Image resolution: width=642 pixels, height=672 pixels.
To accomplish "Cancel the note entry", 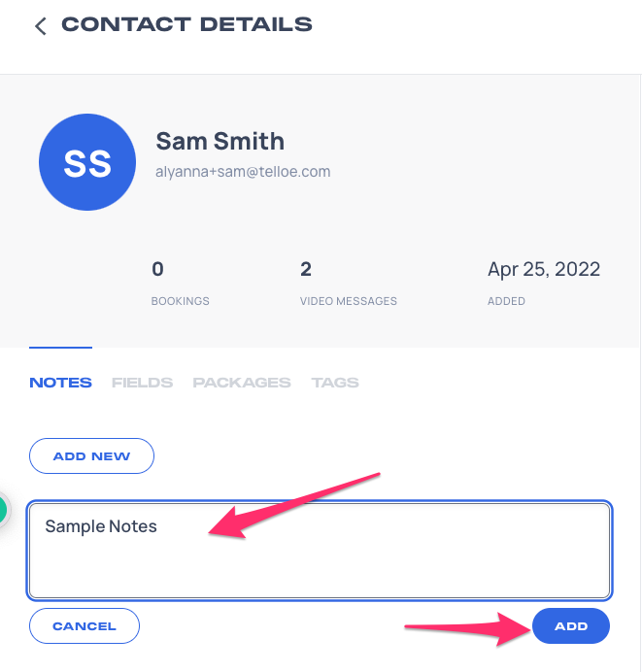I will coord(84,626).
